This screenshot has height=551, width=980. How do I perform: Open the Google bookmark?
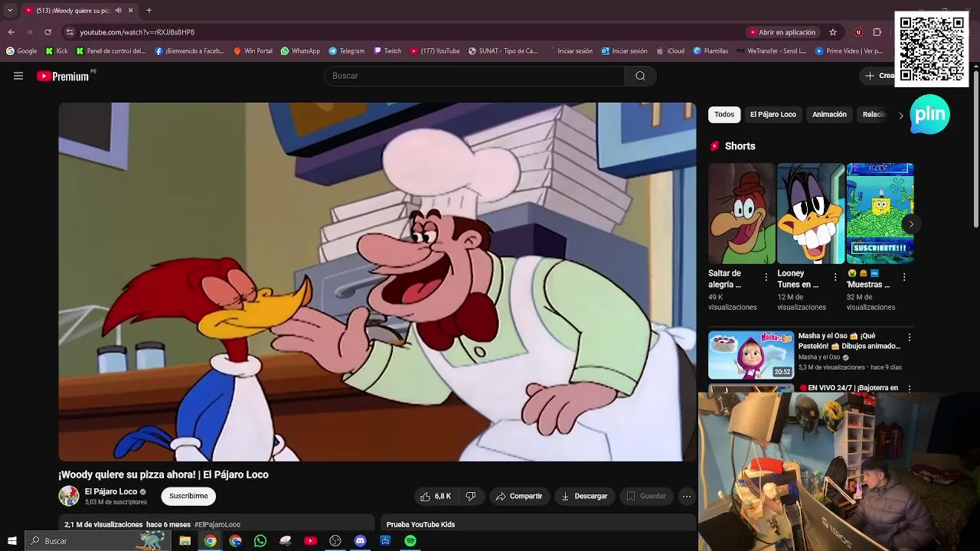point(21,51)
